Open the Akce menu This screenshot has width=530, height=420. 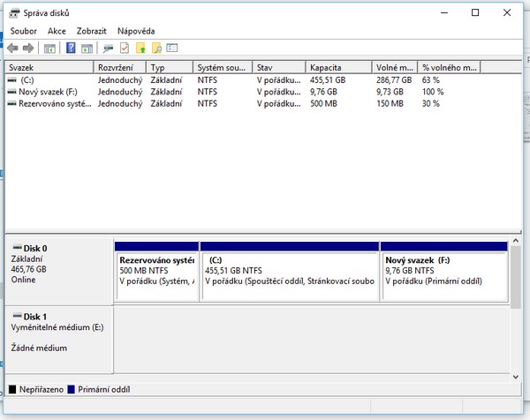pos(57,31)
